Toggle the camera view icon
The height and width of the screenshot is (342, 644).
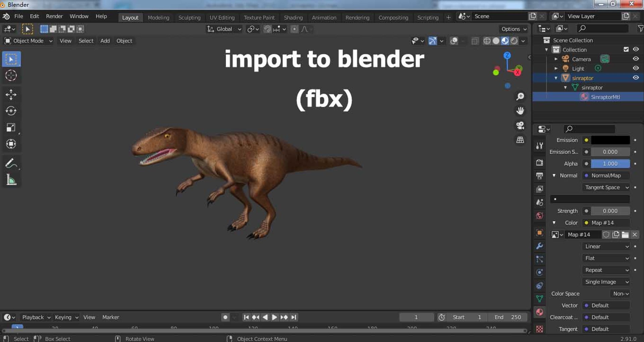[520, 126]
